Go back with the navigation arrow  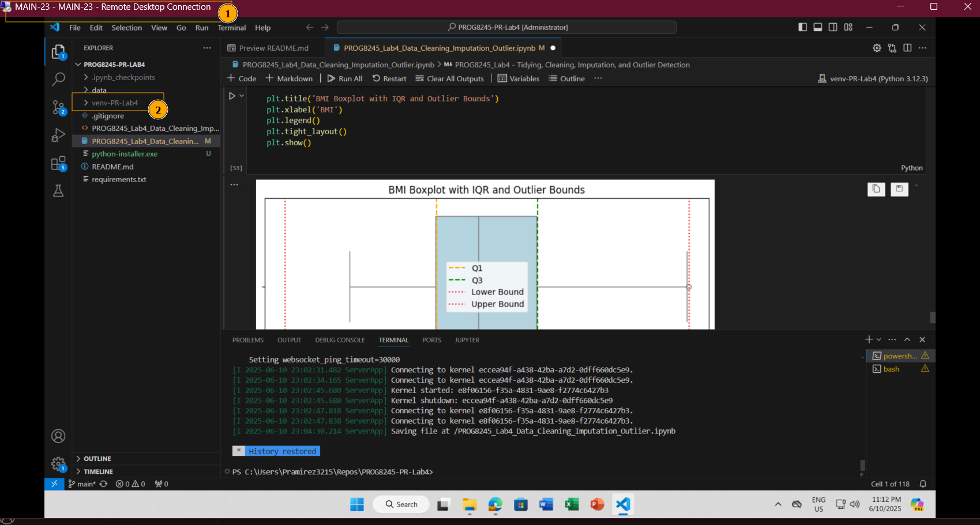click(310, 27)
